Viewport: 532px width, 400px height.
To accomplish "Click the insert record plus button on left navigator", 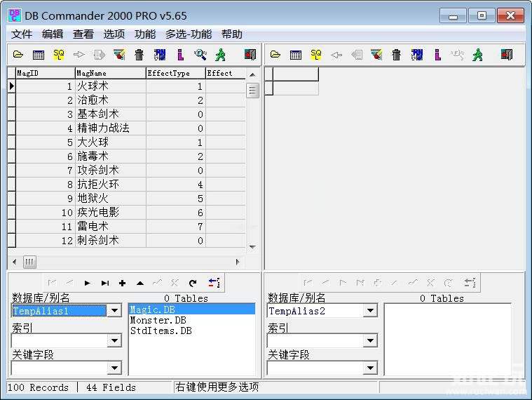I will pos(122,283).
